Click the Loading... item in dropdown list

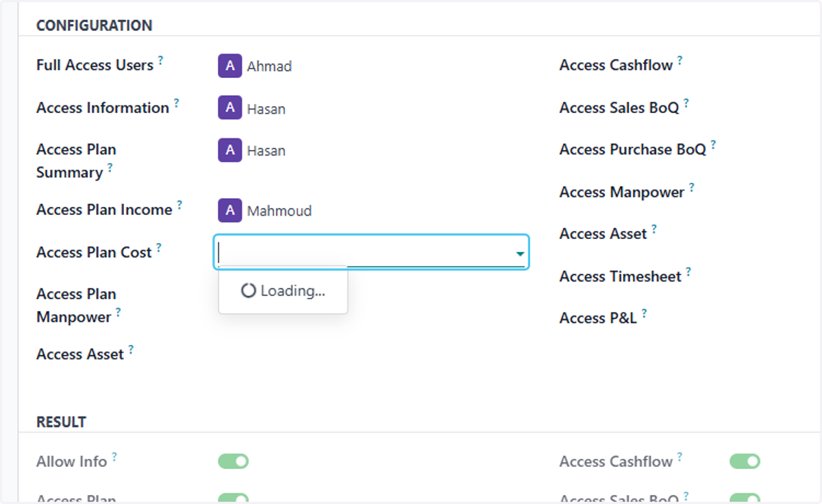[x=283, y=291]
